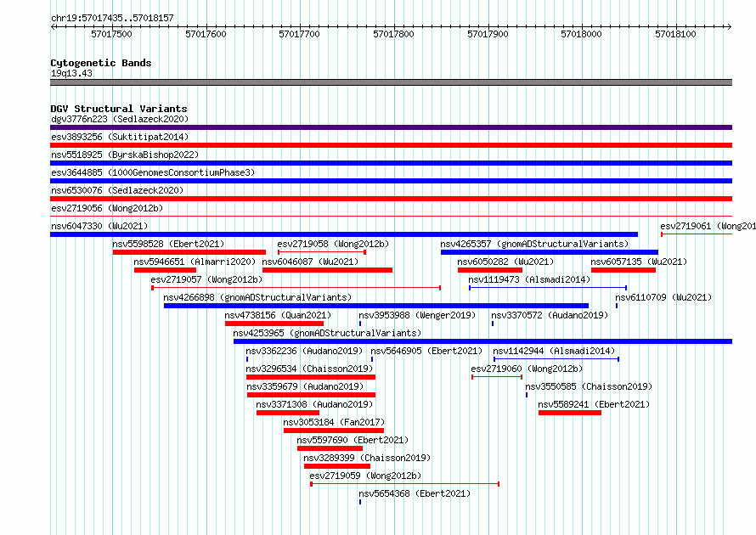The image size is (756, 535).
Task: Click the 19q13.43 band label
Action: pos(71,73)
